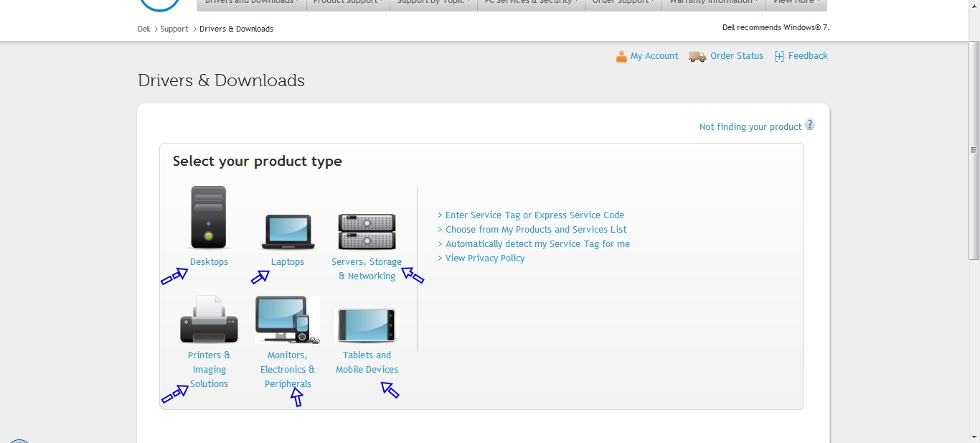The width and height of the screenshot is (980, 443).
Task: Click Select your product type heading
Action: tap(257, 162)
